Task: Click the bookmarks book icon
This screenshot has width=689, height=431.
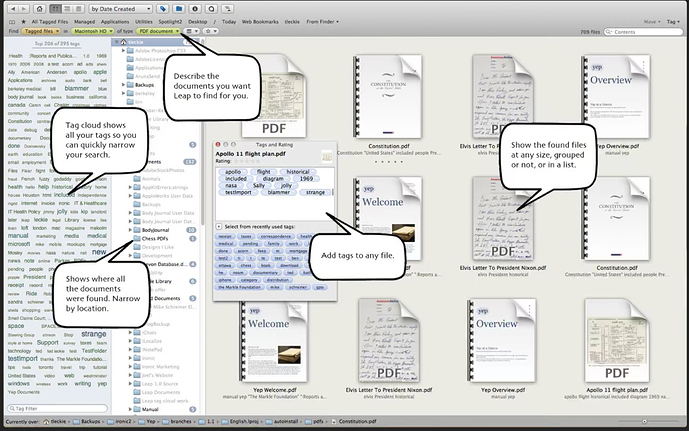Action: [x=12, y=22]
